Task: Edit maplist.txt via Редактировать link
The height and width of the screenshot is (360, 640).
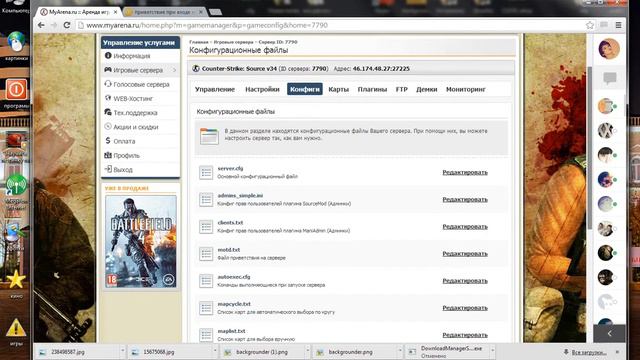Action: [x=465, y=335]
